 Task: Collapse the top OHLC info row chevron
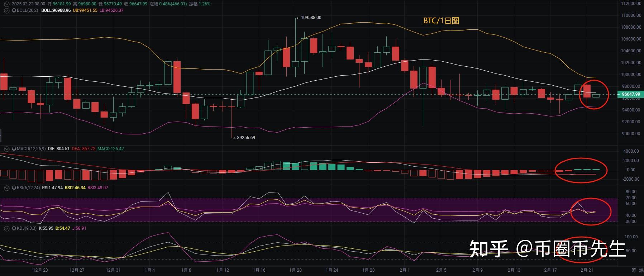pyautogui.click(x=6, y=4)
